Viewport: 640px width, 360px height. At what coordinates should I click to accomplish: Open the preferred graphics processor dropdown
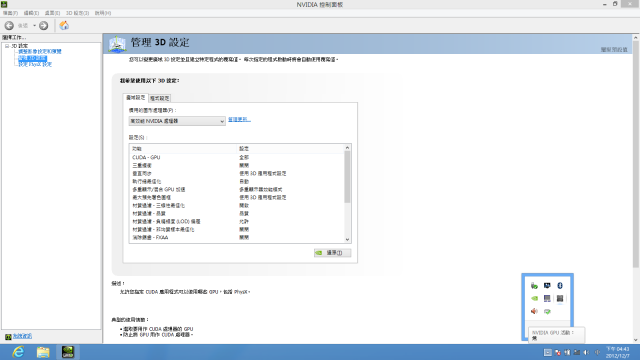tap(177, 121)
